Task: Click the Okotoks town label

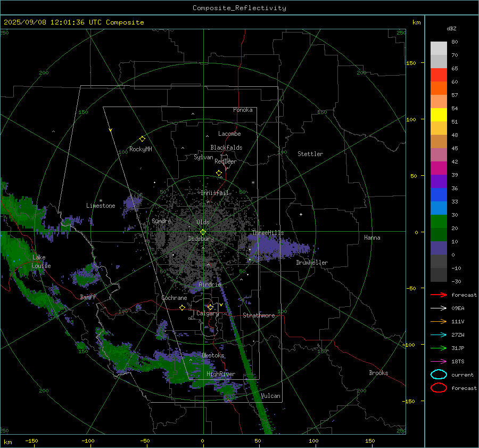Action: (x=213, y=355)
